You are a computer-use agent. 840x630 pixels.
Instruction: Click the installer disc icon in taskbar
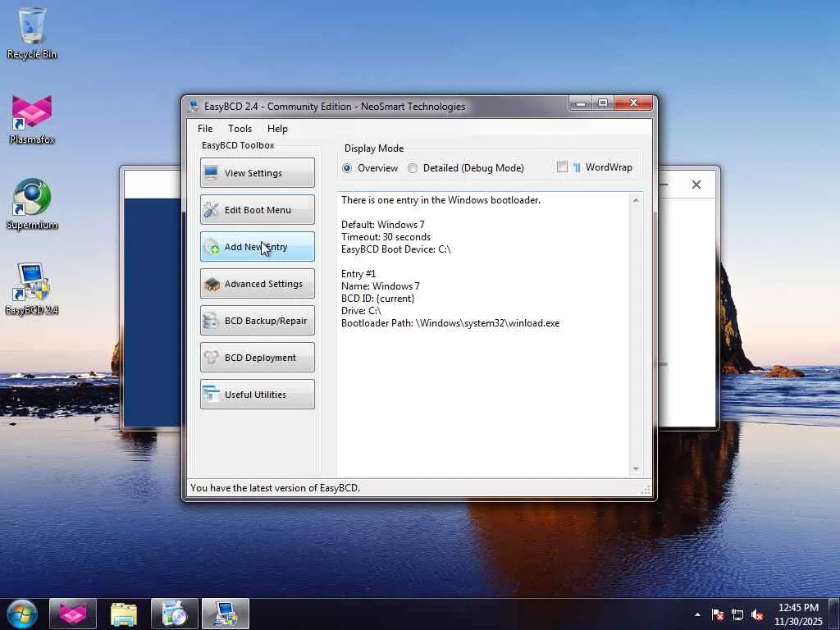[x=174, y=614]
